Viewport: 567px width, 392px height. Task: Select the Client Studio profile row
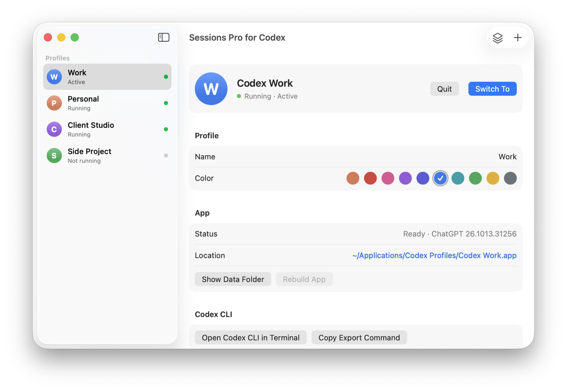pyautogui.click(x=107, y=129)
